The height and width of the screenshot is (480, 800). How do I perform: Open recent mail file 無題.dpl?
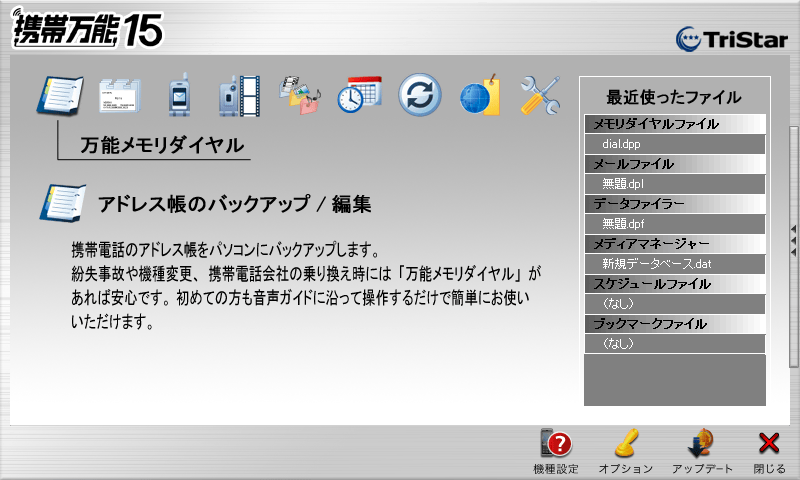coord(674,184)
